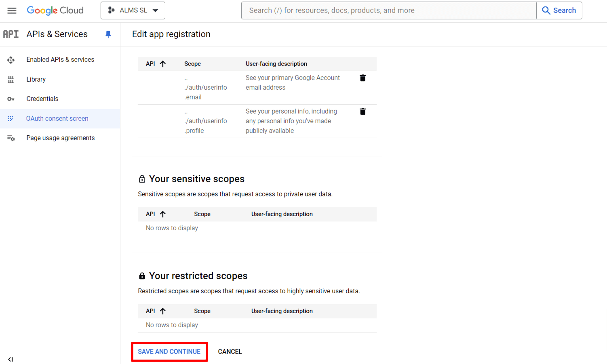Open the hamburger navigation menu
This screenshot has width=607, height=364.
pos(12,11)
